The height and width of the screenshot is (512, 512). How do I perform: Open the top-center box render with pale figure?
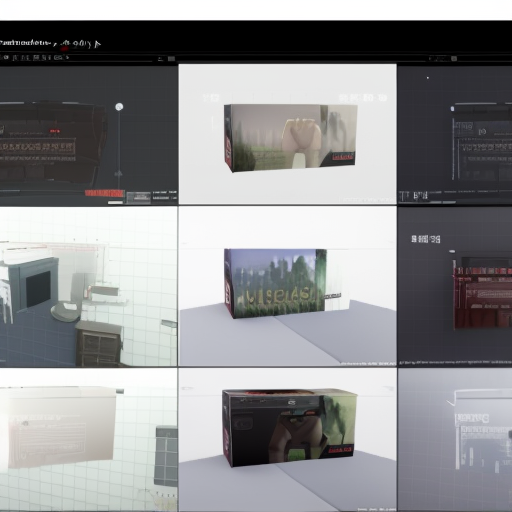(x=290, y=138)
